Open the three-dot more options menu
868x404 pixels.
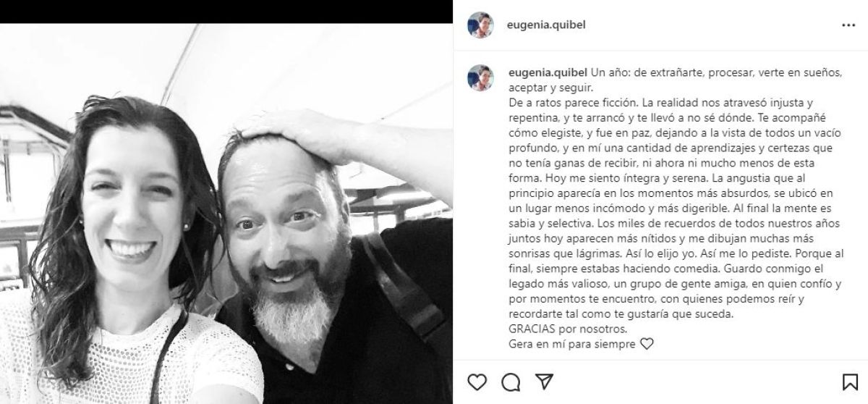click(x=848, y=25)
